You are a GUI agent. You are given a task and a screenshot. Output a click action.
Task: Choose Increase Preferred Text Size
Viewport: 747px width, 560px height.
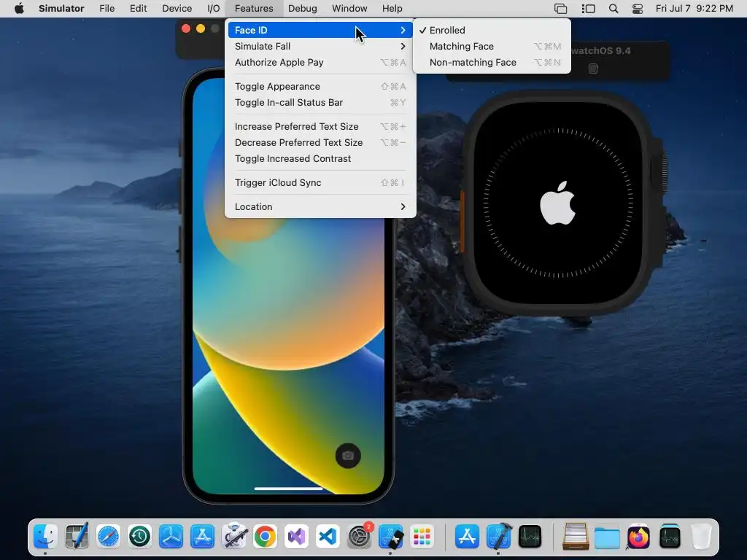[320, 126]
